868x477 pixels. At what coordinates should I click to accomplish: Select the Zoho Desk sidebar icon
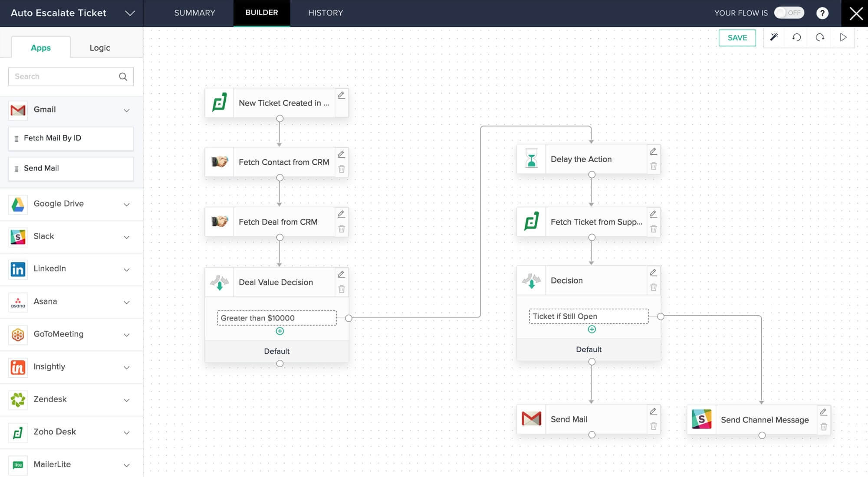(18, 432)
